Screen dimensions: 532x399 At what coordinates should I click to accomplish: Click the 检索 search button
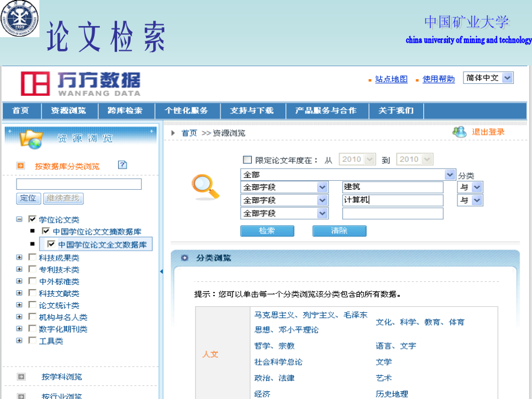(267, 231)
